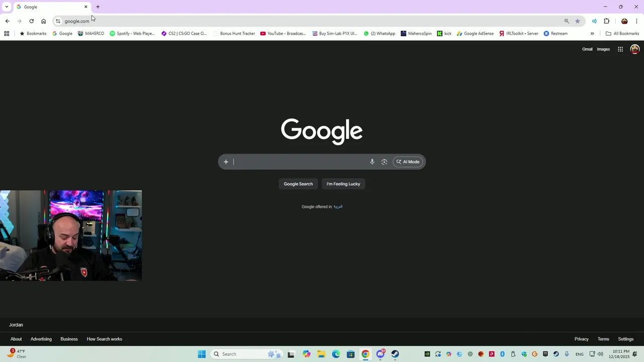Click the Google Search button
The height and width of the screenshot is (362, 644).
(x=298, y=184)
